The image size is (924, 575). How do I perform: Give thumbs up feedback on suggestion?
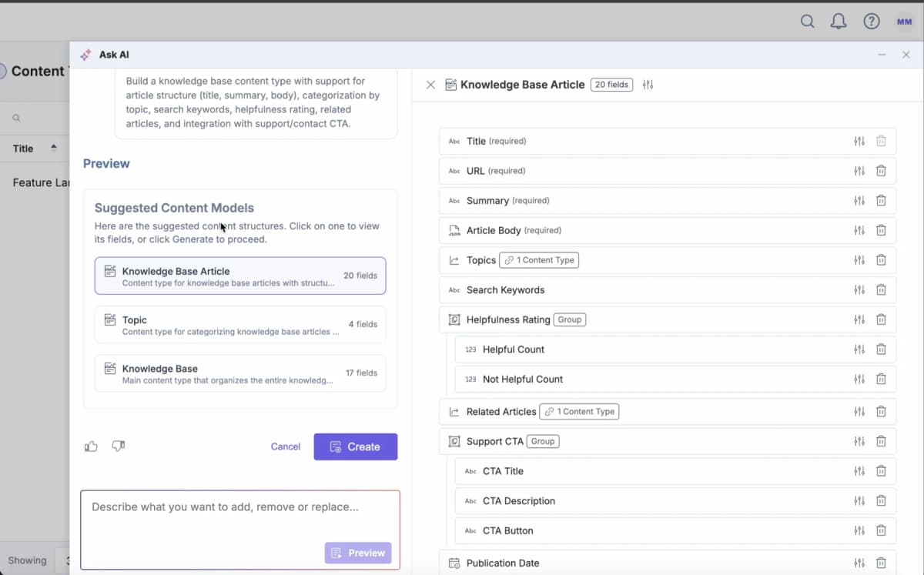pyautogui.click(x=91, y=446)
